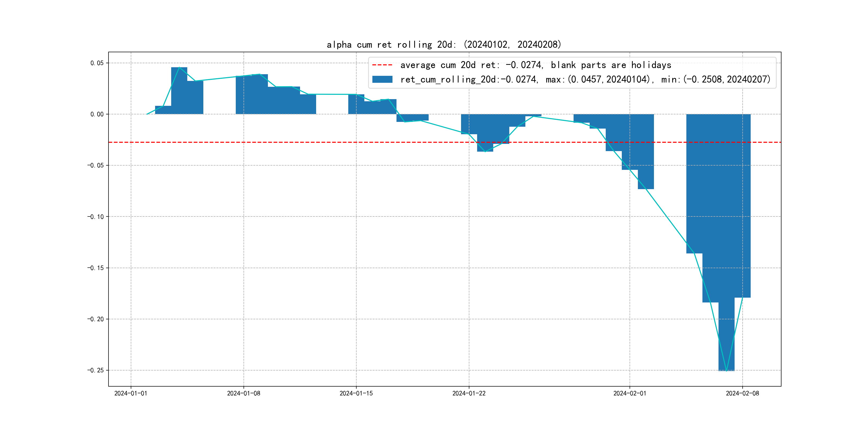Image resolution: width=868 pixels, height=434 pixels.
Task: Click the -0.15 y-axis tick label
Action: 95,268
